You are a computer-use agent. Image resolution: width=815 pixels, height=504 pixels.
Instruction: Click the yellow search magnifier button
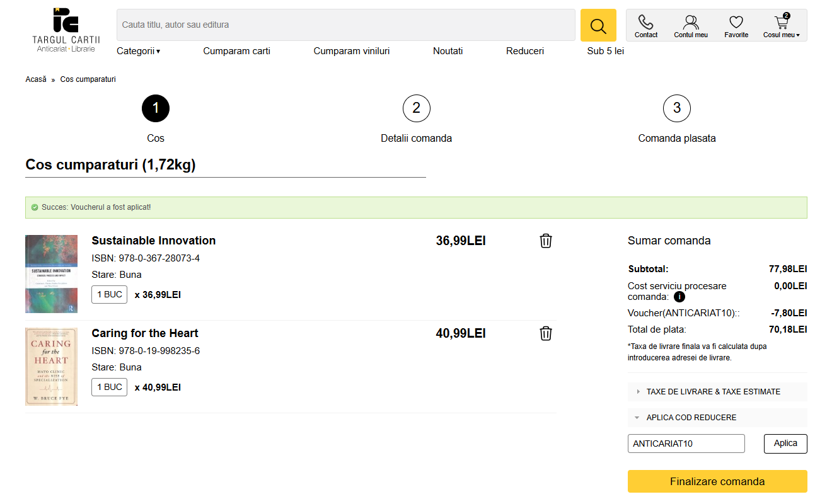pos(598,25)
